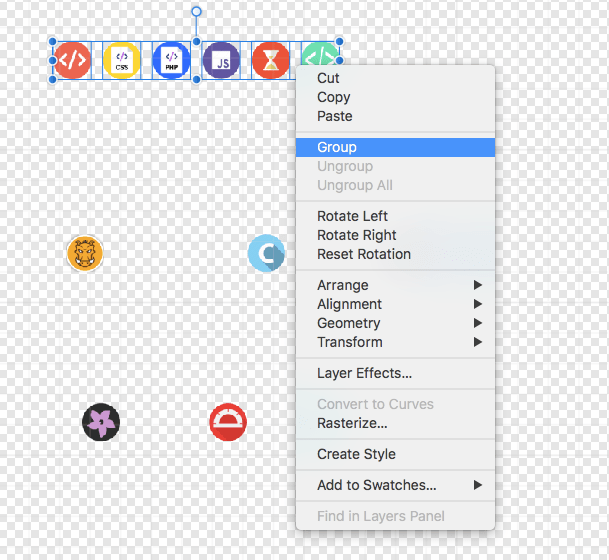
Task: Click the black icon with purple flower
Action: 101,422
